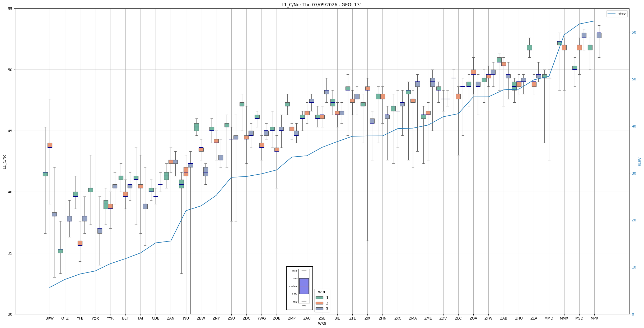This screenshot has height=328, width=644.
Task: Click the WRS x-axis title
Action: (322, 324)
